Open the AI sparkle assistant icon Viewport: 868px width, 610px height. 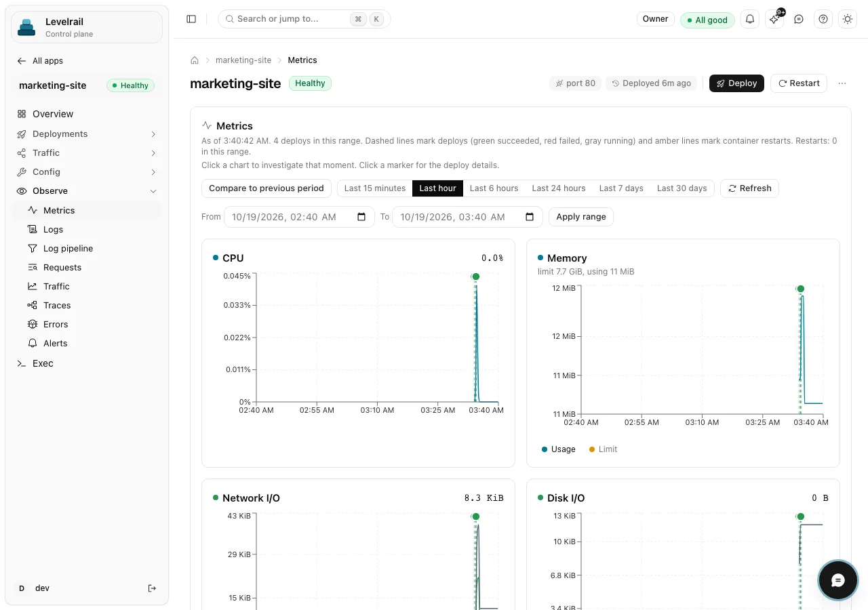click(x=774, y=20)
